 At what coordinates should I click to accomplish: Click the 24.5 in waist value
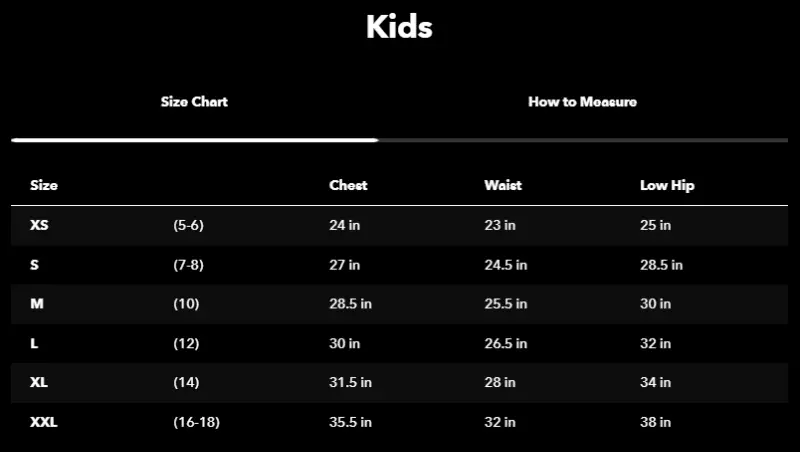click(505, 265)
